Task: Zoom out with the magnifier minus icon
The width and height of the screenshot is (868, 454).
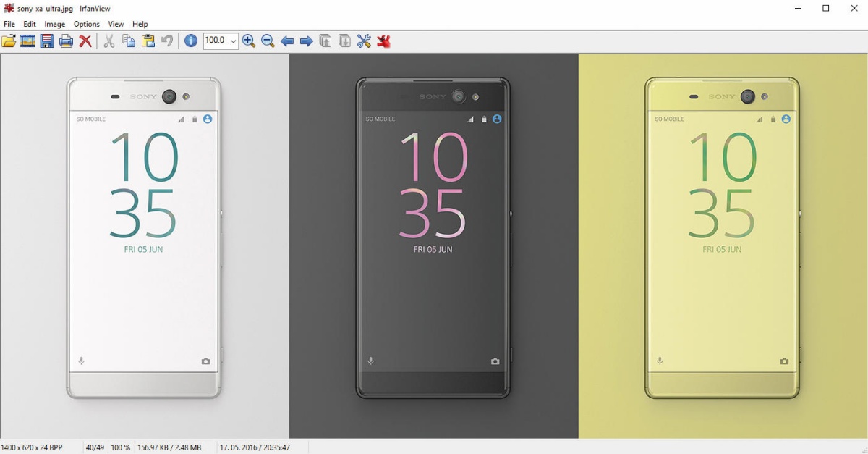Action: [268, 41]
